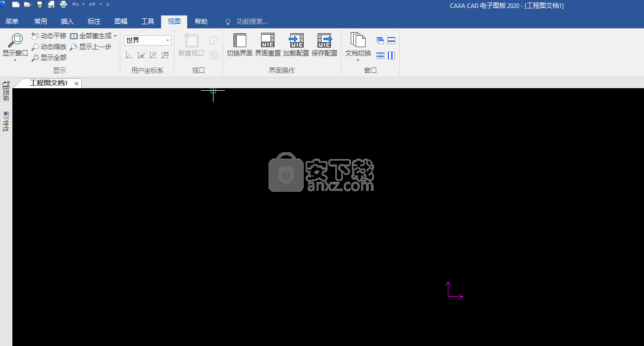
Task: Click the 新建视口 icon
Action: tap(191, 40)
